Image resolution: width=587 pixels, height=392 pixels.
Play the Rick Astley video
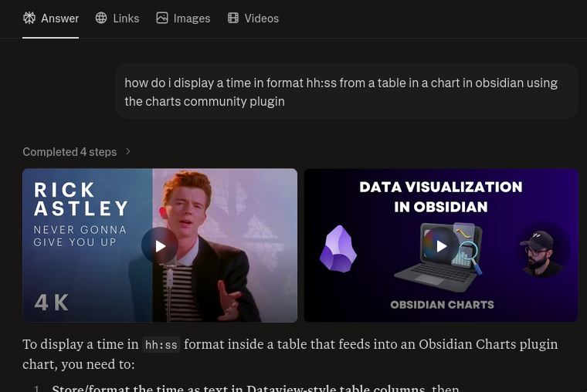click(x=160, y=245)
